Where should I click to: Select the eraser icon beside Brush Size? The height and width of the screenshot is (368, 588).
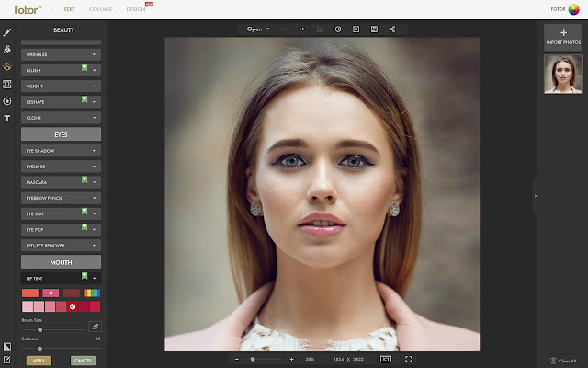96,327
